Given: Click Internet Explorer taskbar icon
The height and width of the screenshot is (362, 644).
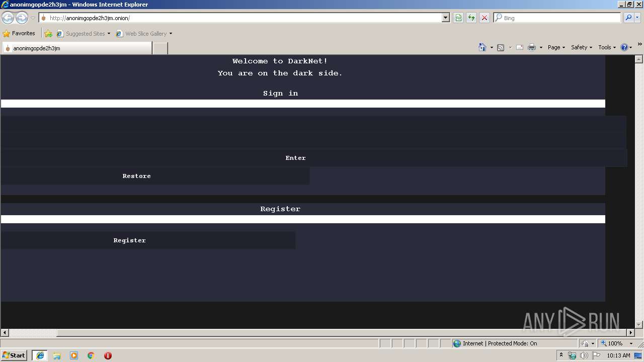Looking at the screenshot, I should [x=40, y=355].
